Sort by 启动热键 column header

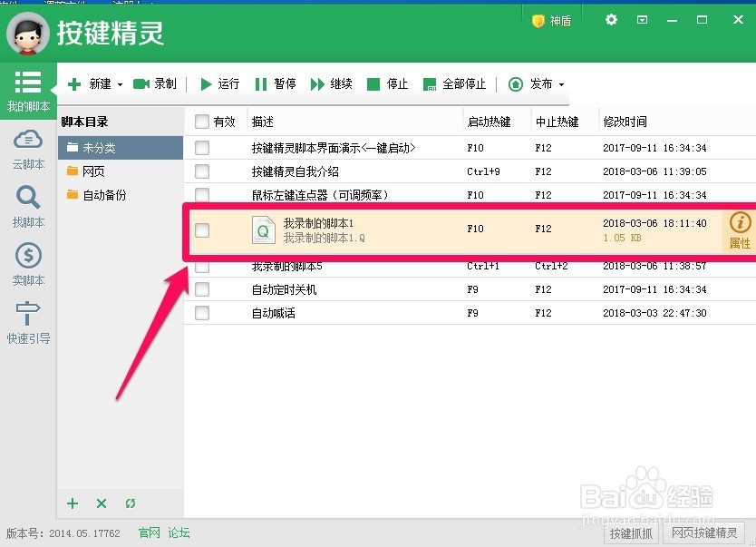click(489, 122)
